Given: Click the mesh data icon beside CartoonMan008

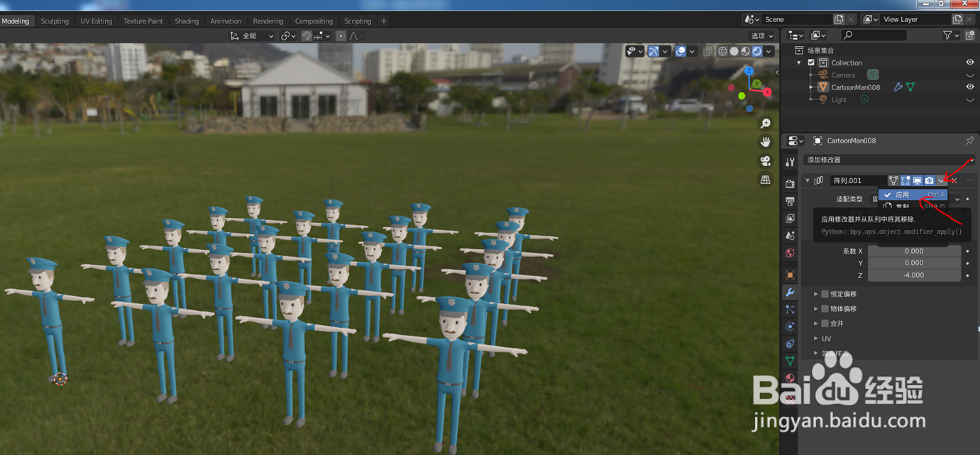Looking at the screenshot, I should [910, 87].
